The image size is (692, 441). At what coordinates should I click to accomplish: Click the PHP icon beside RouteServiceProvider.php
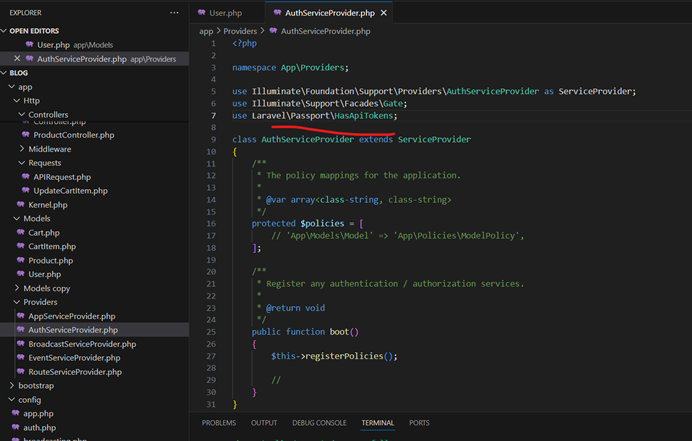point(21,371)
